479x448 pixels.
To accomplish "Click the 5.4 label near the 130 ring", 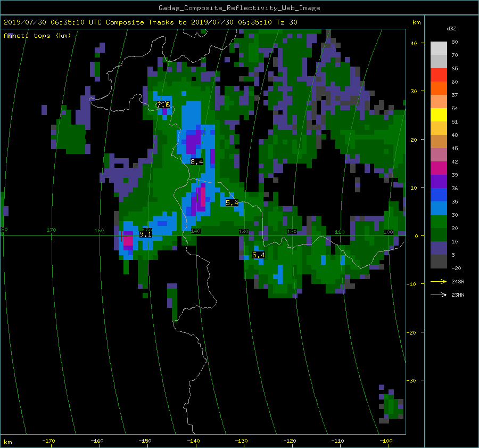I will (232, 203).
